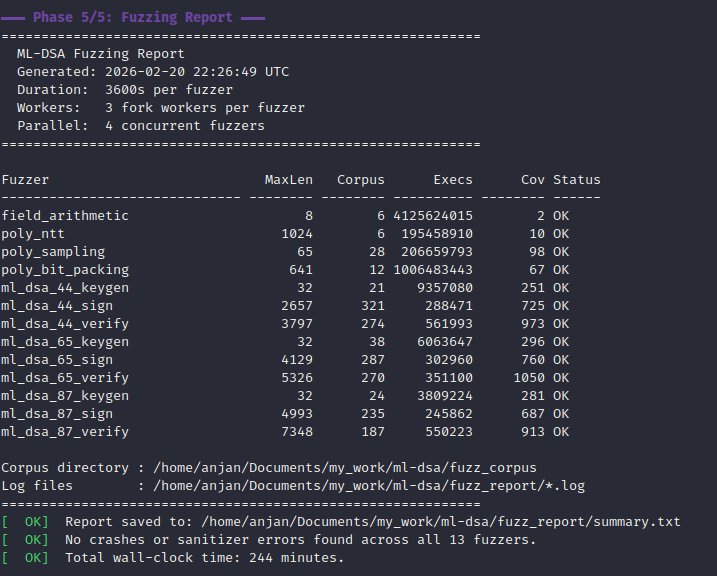Click the fuzz_corpus directory path
Screen dimensions: 717x576
coord(345,468)
